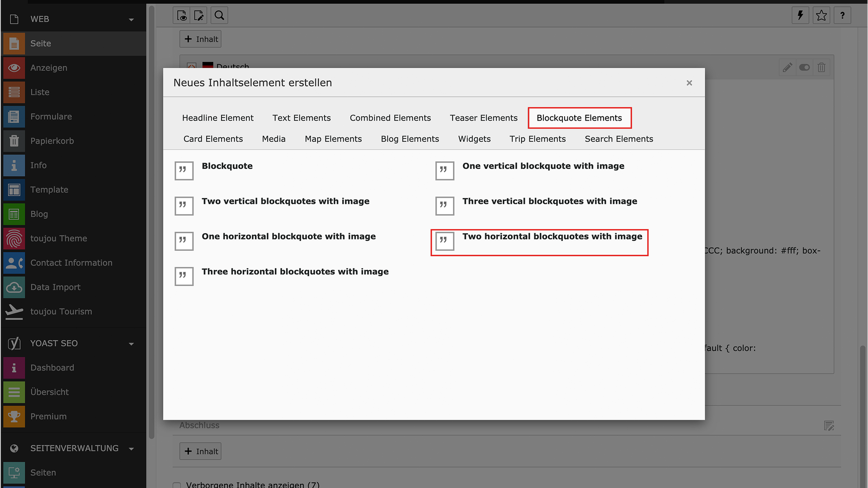Image resolution: width=868 pixels, height=488 pixels.
Task: Select Two horizontal blockquotes with image
Action: click(x=552, y=237)
